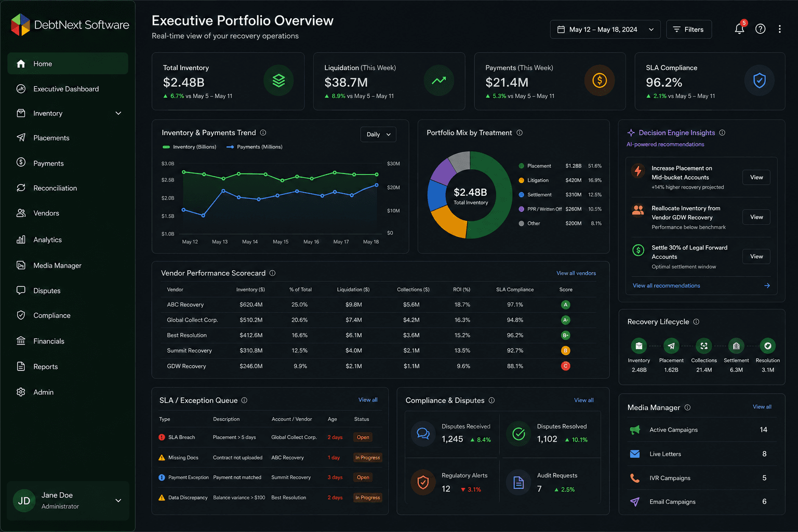
Task: Expand the Inventory sidebar submenu
Action: coord(118,113)
